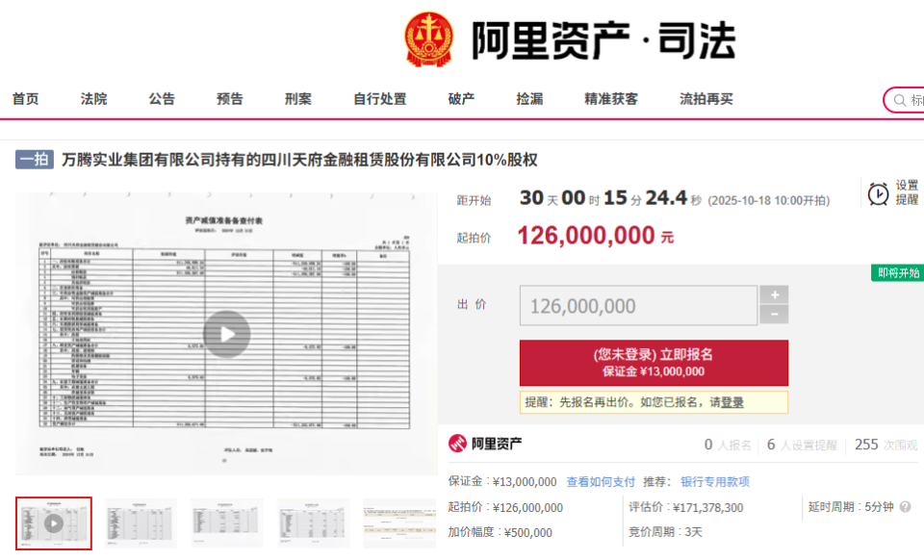Click the court emblem logo icon
The width and height of the screenshot is (924, 560).
(x=429, y=39)
